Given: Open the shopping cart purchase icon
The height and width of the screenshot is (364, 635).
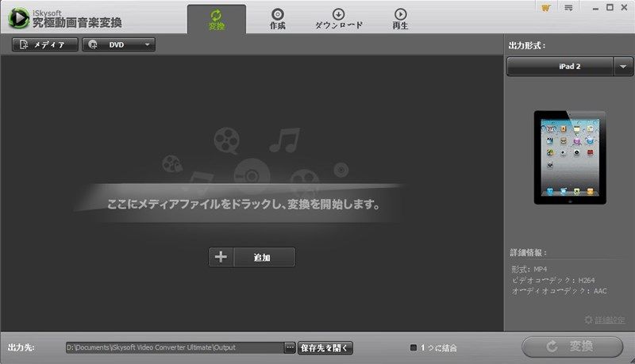Looking at the screenshot, I should click(545, 8).
